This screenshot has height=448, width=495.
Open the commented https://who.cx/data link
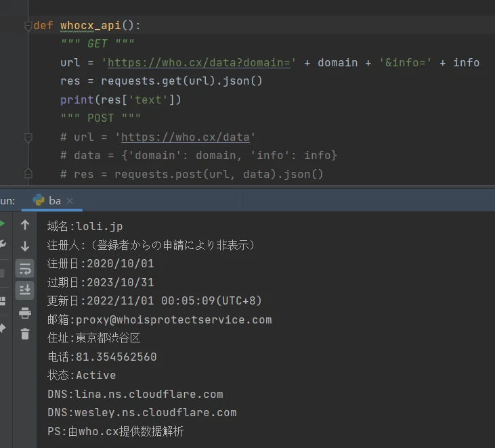coord(185,137)
